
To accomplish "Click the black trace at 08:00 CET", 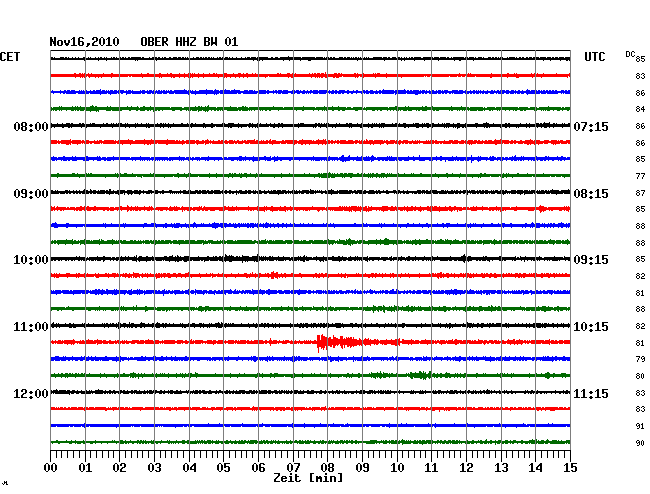I will (310, 125).
